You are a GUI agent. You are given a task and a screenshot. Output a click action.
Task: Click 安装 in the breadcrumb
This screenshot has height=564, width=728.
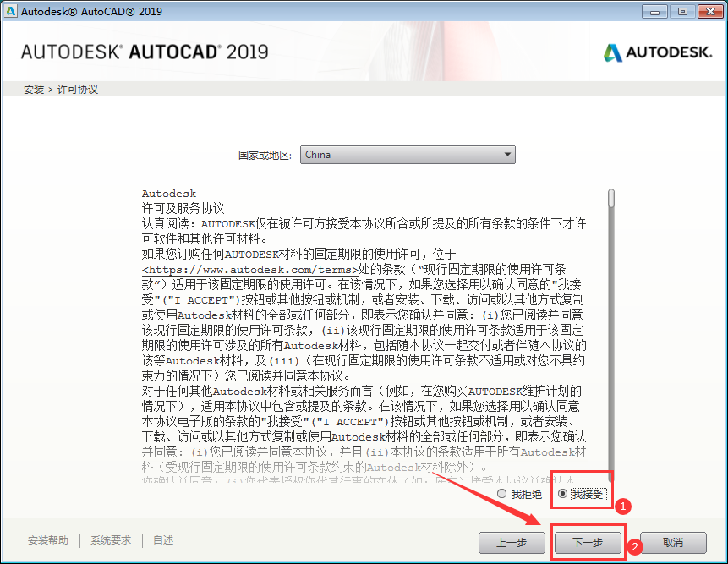[34, 90]
